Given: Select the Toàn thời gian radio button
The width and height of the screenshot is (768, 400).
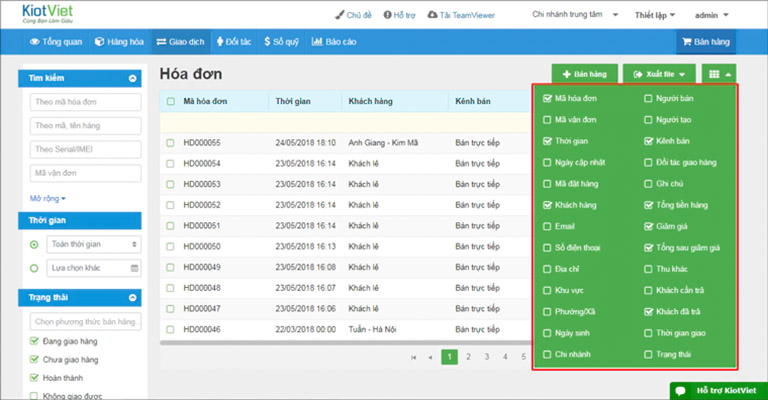Looking at the screenshot, I should click(34, 244).
